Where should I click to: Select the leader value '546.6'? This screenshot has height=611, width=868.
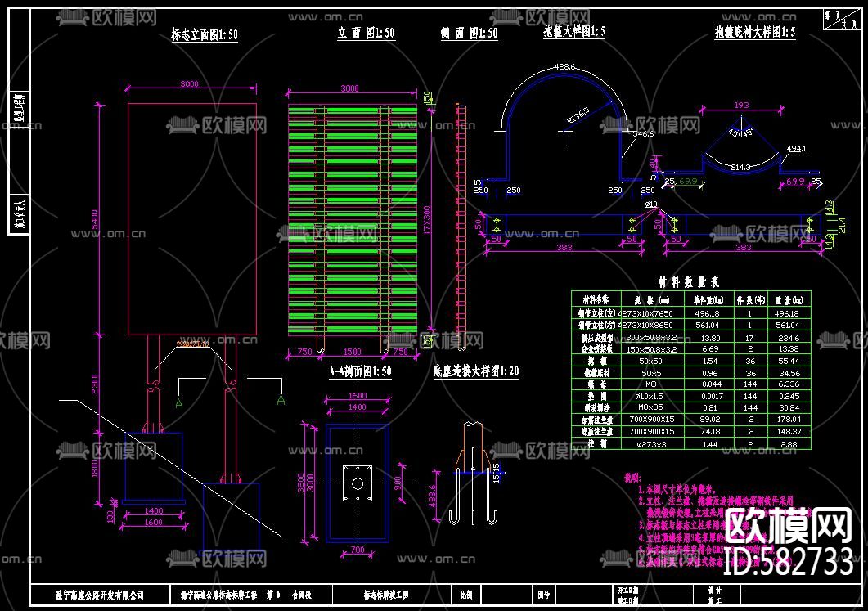[643, 134]
